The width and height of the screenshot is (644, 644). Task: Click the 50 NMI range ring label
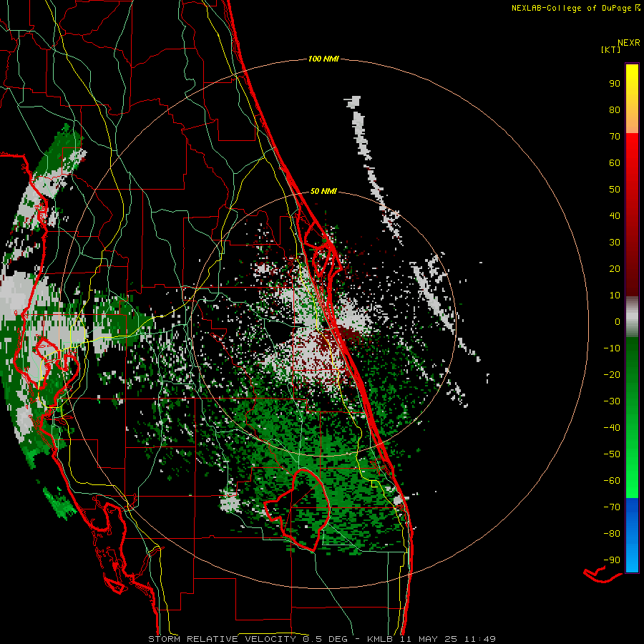pyautogui.click(x=323, y=191)
